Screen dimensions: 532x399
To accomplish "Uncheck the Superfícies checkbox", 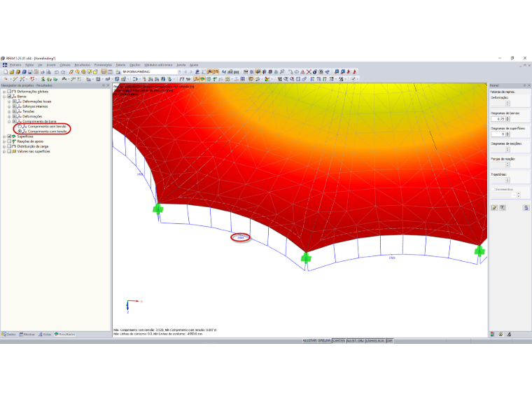I will click(9, 136).
